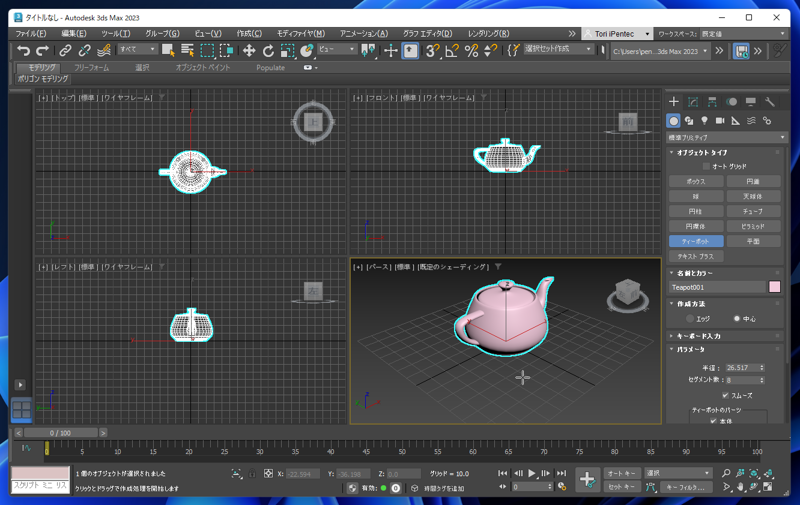
Task: Toggle the オート キー mode button
Action: click(x=622, y=473)
